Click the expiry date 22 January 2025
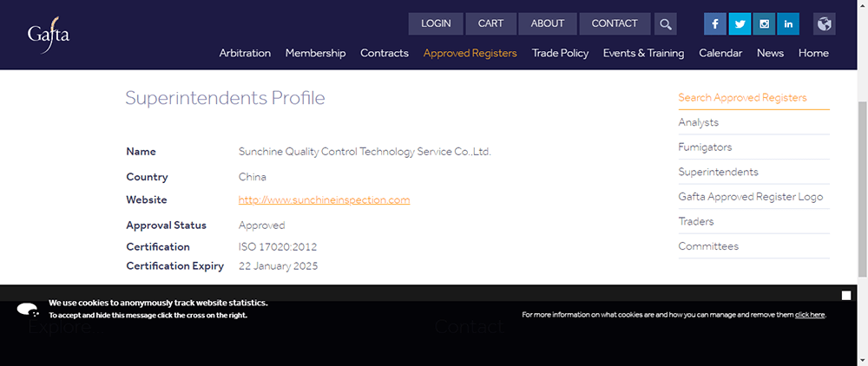This screenshot has width=868, height=366. pos(278,266)
